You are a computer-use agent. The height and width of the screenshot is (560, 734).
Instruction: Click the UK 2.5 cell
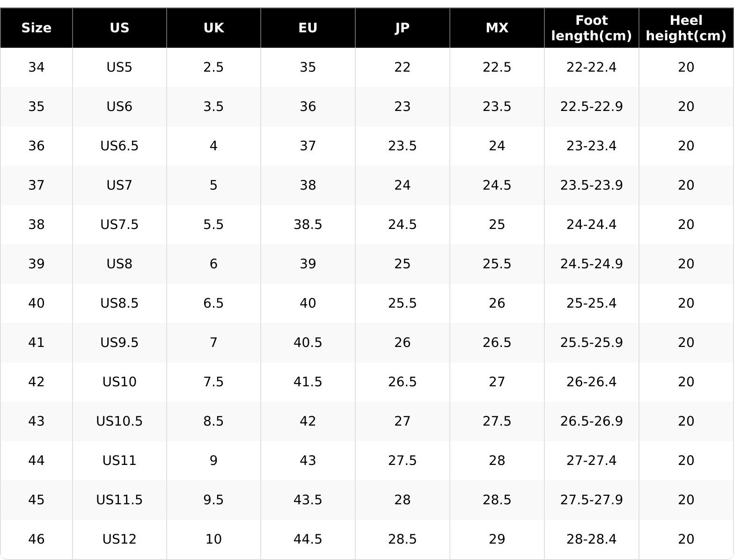213,67
